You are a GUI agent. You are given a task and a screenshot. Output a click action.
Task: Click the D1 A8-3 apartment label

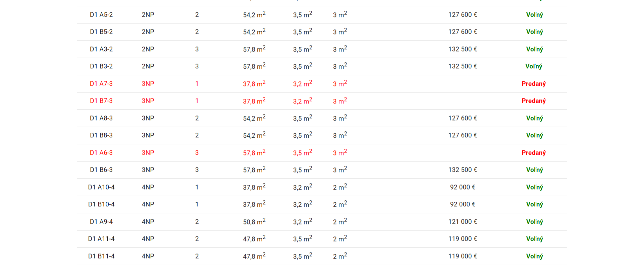[x=101, y=118]
